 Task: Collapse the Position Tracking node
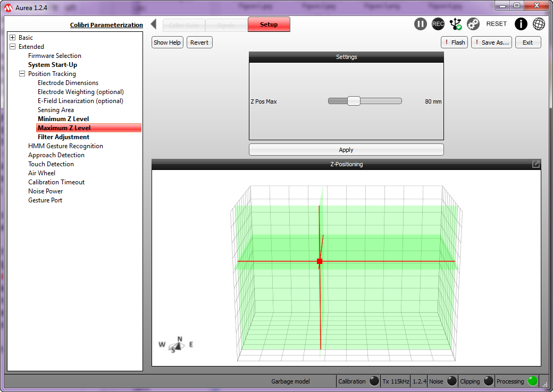tap(22, 74)
